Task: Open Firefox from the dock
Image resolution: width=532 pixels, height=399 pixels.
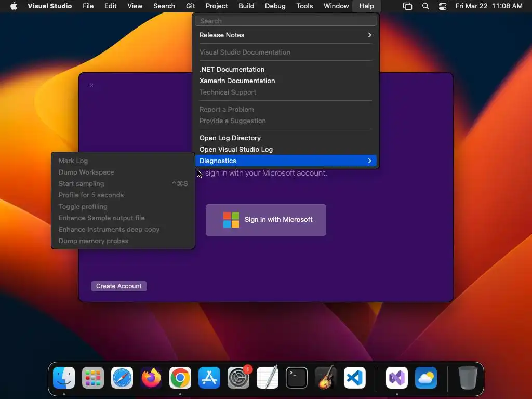Action: pyautogui.click(x=151, y=378)
